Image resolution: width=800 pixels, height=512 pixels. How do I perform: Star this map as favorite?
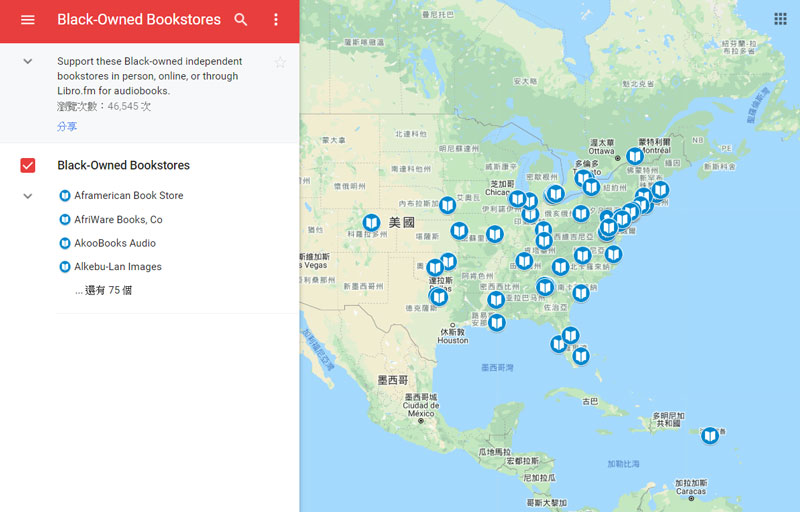[x=280, y=63]
